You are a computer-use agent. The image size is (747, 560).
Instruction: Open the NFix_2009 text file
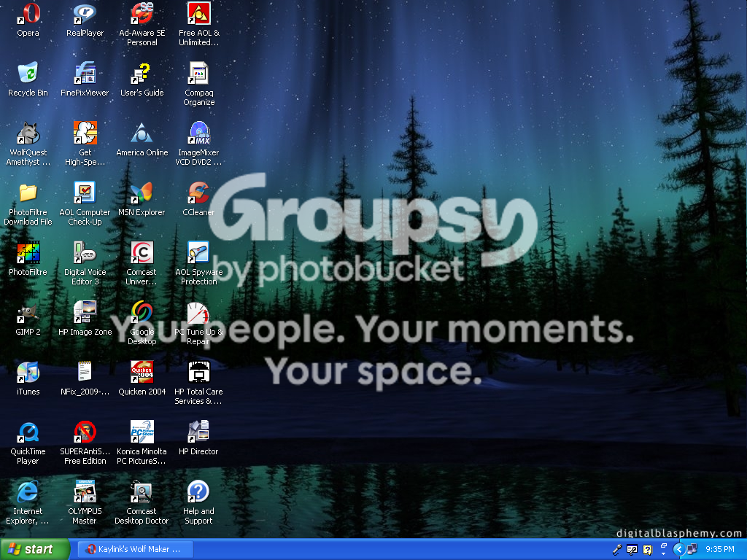(85, 373)
